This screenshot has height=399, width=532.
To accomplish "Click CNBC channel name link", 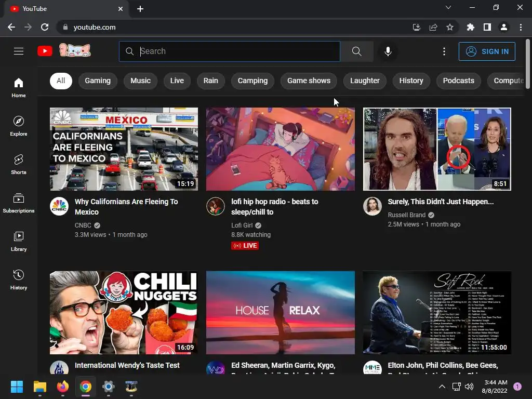I will coord(83,225).
